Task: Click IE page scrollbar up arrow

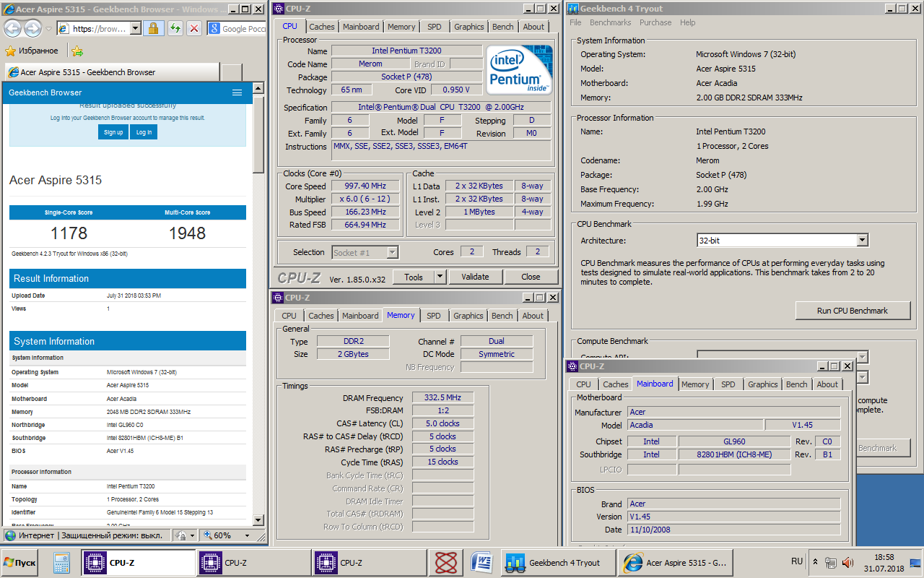Action: click(x=258, y=88)
